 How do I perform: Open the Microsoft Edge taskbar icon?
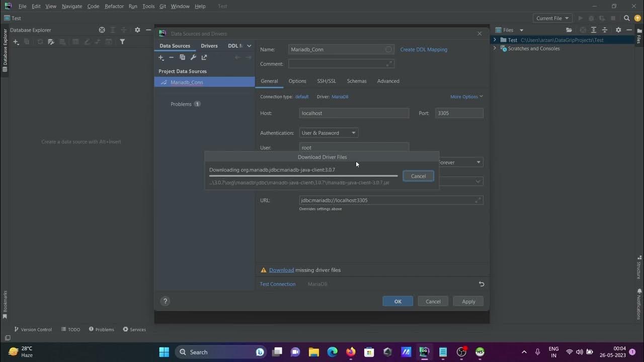(x=332, y=352)
